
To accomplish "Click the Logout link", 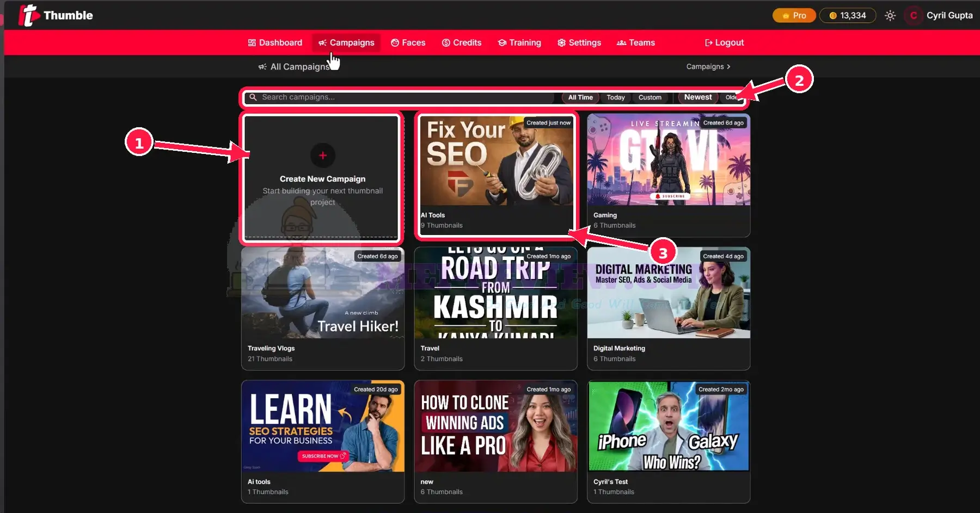I will click(724, 42).
